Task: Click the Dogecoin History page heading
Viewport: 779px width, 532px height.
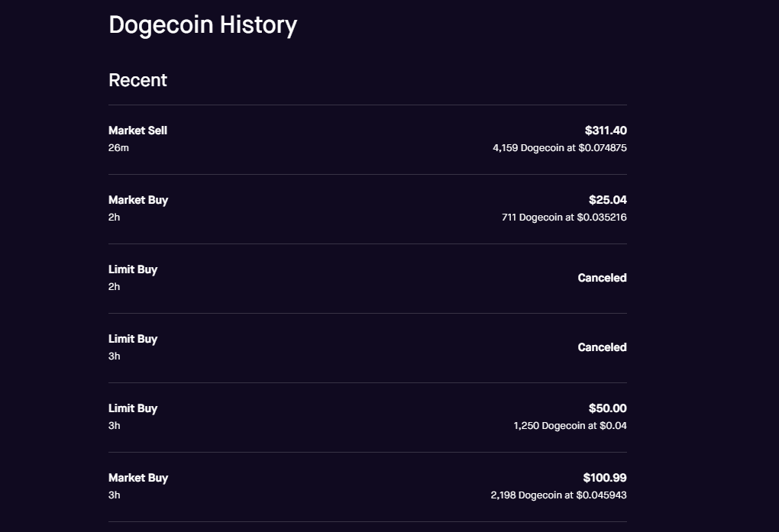Action: coord(202,24)
